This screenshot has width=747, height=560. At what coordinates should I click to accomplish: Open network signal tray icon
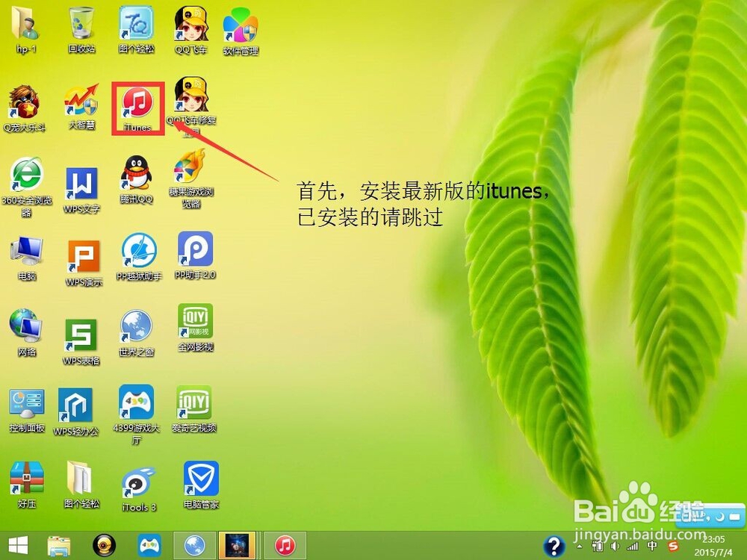coord(633,547)
